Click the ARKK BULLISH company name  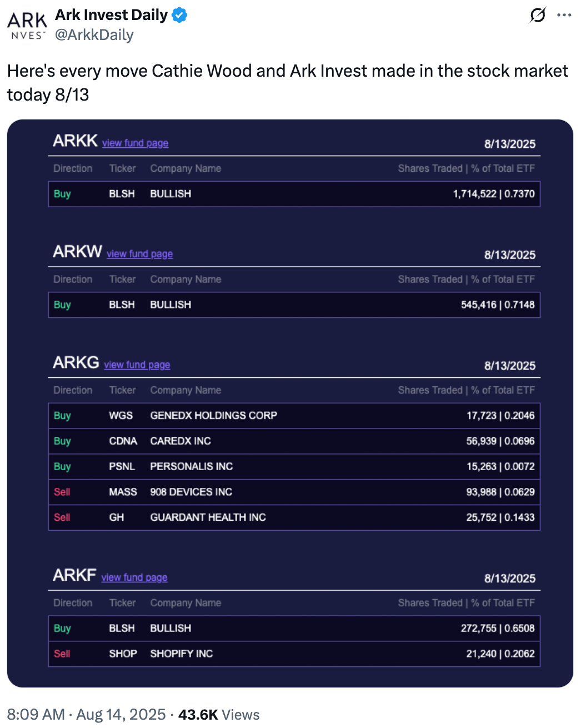click(171, 194)
